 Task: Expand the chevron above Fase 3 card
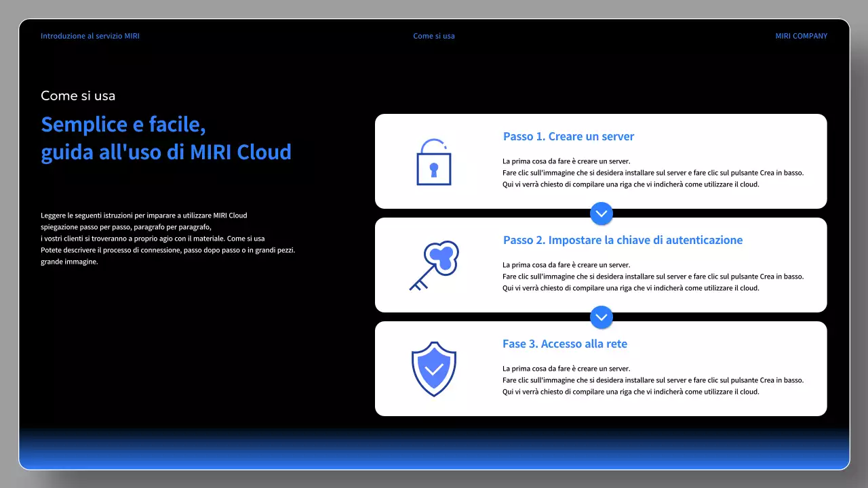pos(601,317)
